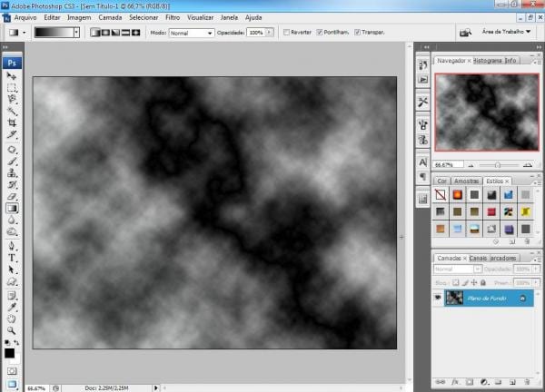Select the Pen tool
This screenshot has height=392, width=545.
(12, 246)
